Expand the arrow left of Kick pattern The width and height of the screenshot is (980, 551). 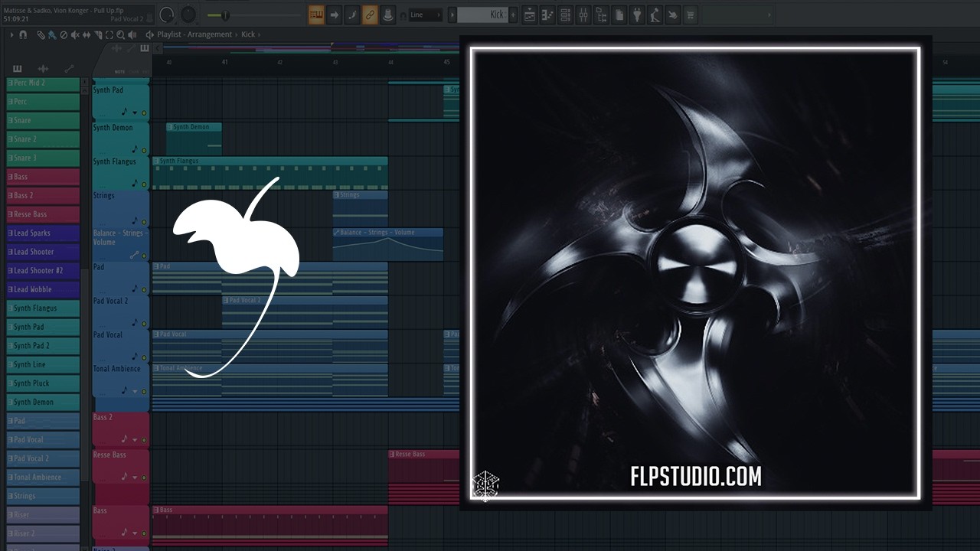[452, 15]
